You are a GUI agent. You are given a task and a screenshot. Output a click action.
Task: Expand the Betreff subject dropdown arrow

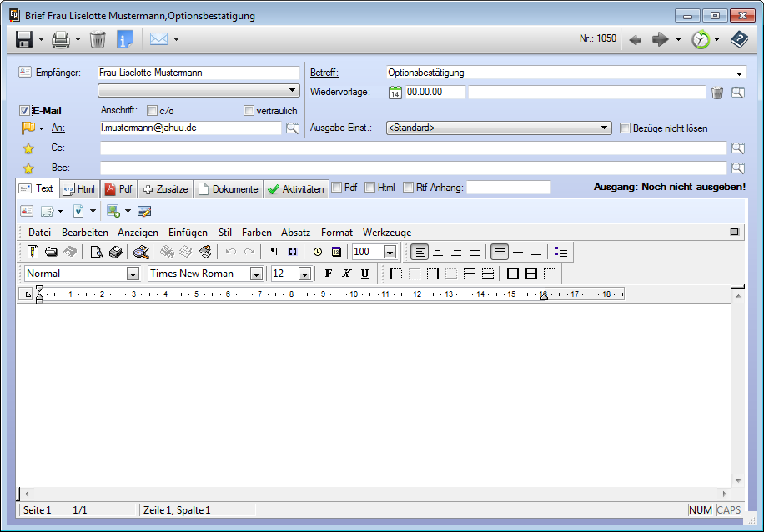pyautogui.click(x=739, y=73)
